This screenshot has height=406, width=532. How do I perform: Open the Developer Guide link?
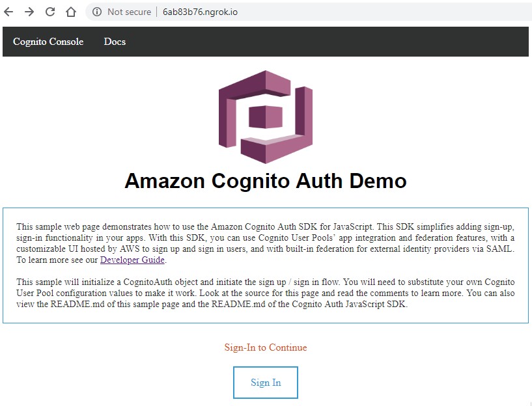coord(132,260)
